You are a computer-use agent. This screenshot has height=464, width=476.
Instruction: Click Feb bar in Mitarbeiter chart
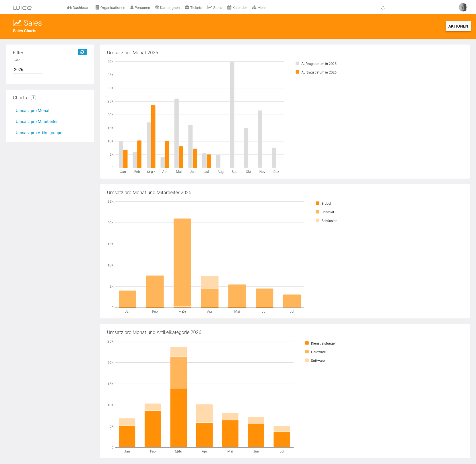pos(155,291)
